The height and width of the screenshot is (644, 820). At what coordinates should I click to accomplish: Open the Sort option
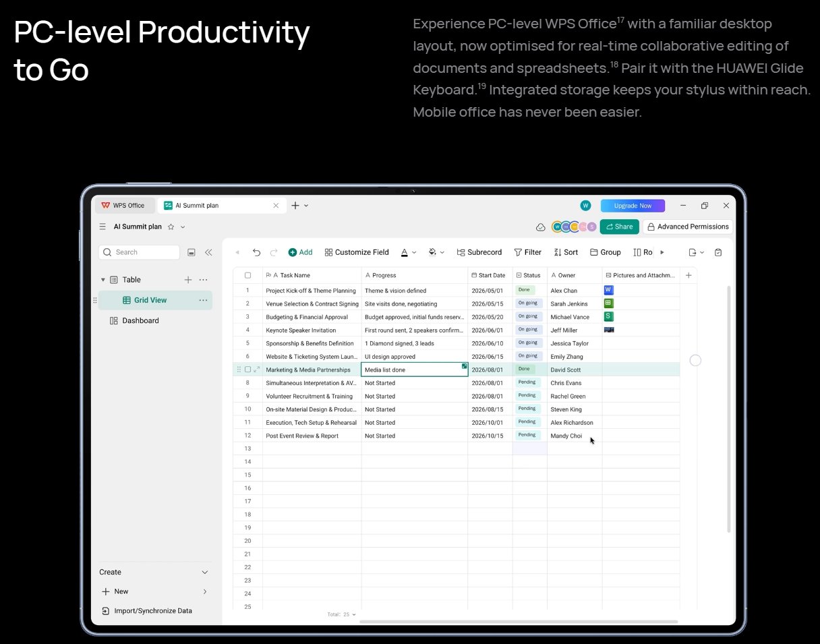coord(566,252)
